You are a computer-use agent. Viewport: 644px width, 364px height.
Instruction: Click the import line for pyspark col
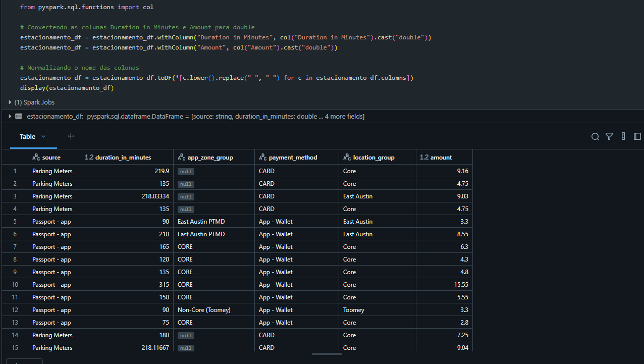pyautogui.click(x=87, y=7)
